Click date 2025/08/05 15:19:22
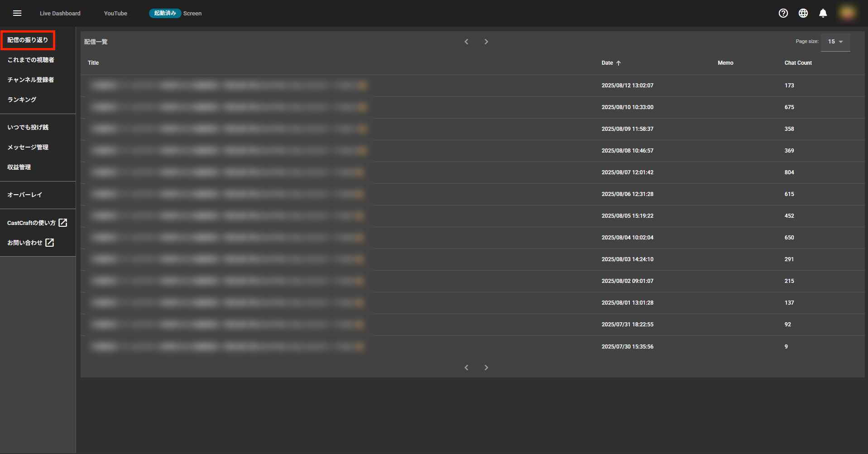868x454 pixels. [627, 216]
